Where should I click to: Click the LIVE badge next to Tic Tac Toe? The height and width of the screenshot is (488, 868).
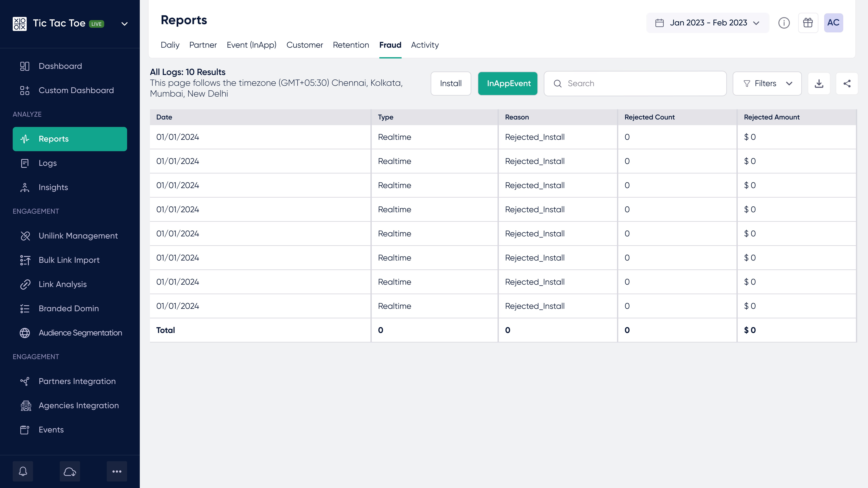pyautogui.click(x=96, y=24)
